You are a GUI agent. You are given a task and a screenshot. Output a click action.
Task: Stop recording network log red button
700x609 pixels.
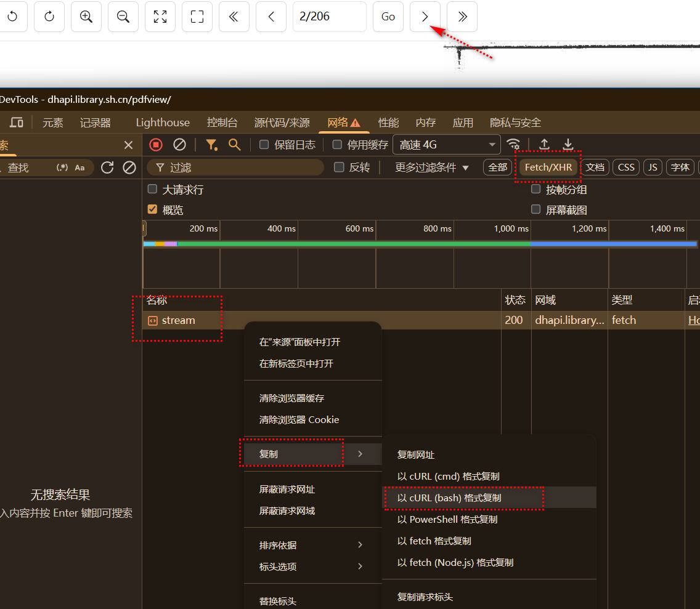tap(156, 145)
